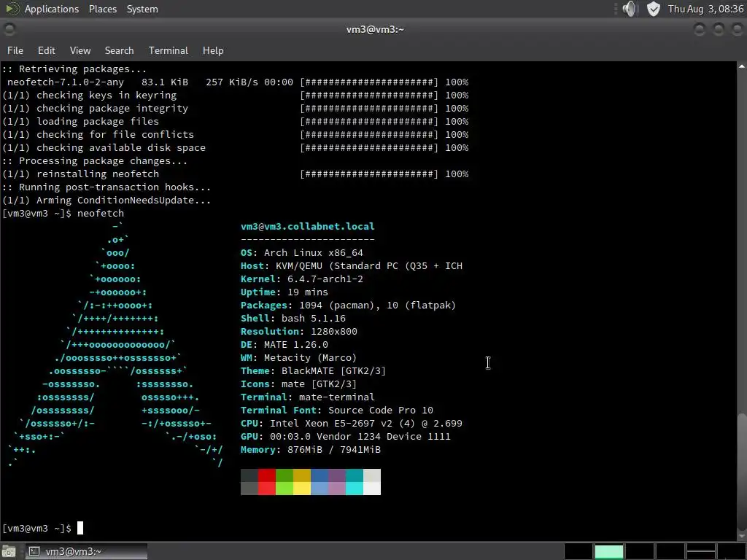
Task: Switch to the highlighted green workspace
Action: [x=609, y=551]
